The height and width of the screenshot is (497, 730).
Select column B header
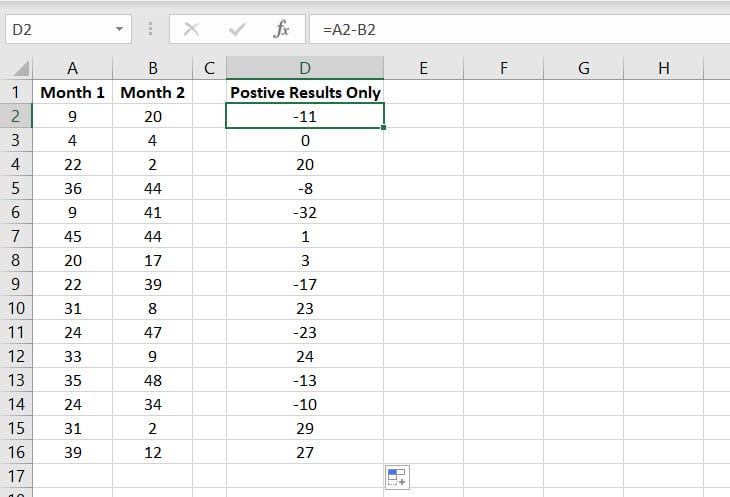coord(153,68)
